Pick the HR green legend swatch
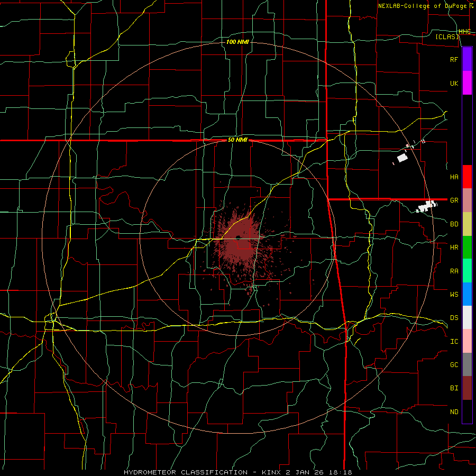 pos(467,247)
